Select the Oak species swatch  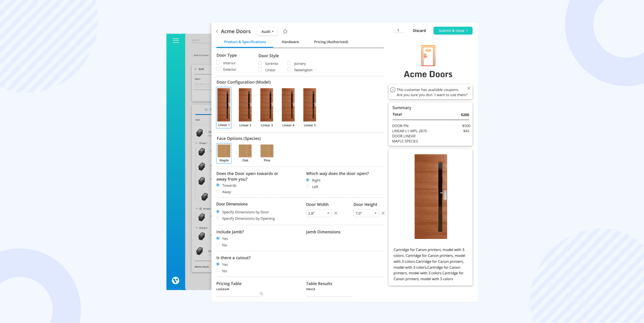click(x=245, y=153)
